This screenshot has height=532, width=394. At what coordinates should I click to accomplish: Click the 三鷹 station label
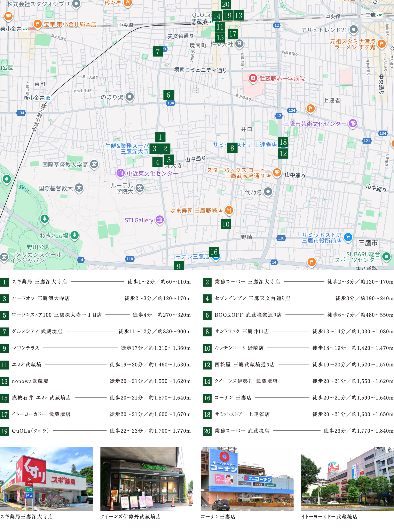click(x=371, y=15)
